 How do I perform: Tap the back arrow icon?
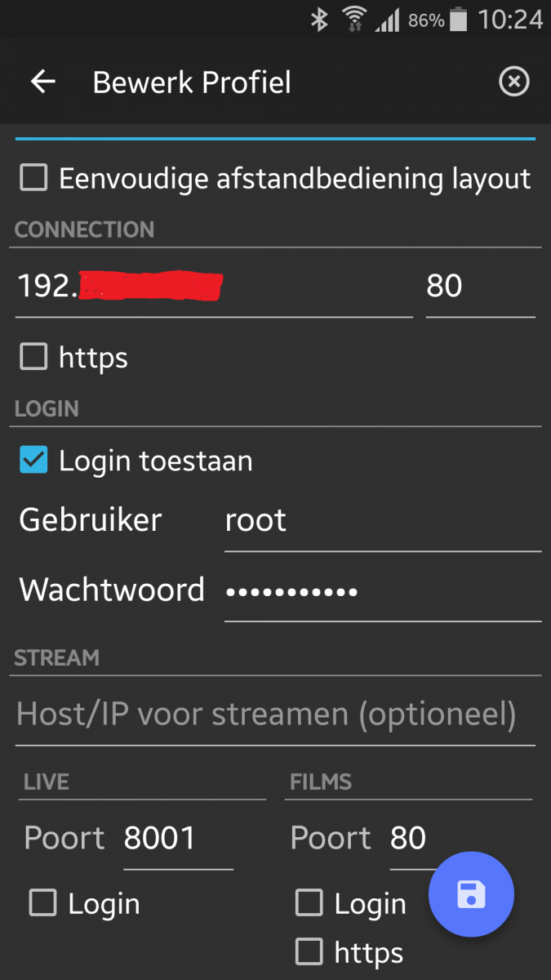point(42,82)
